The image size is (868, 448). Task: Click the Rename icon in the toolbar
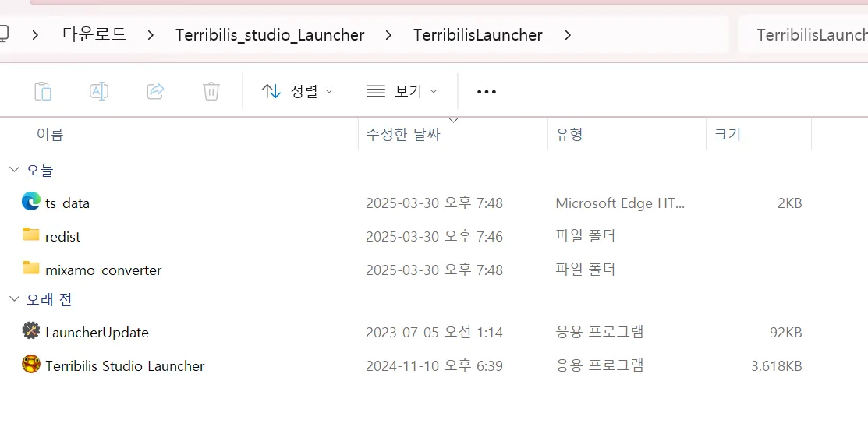tap(99, 91)
